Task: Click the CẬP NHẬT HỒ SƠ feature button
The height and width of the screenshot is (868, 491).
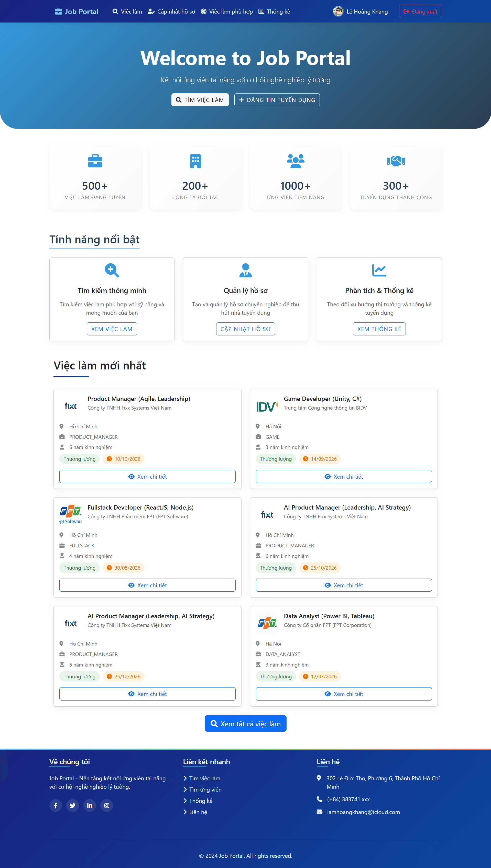Action: coord(246,329)
